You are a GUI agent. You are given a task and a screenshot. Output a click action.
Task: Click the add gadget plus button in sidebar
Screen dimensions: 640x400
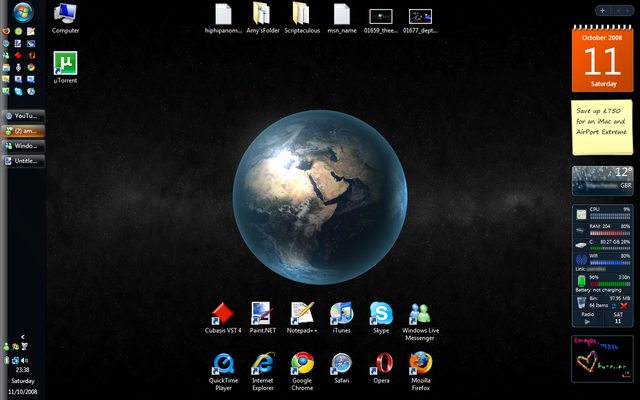point(603,10)
